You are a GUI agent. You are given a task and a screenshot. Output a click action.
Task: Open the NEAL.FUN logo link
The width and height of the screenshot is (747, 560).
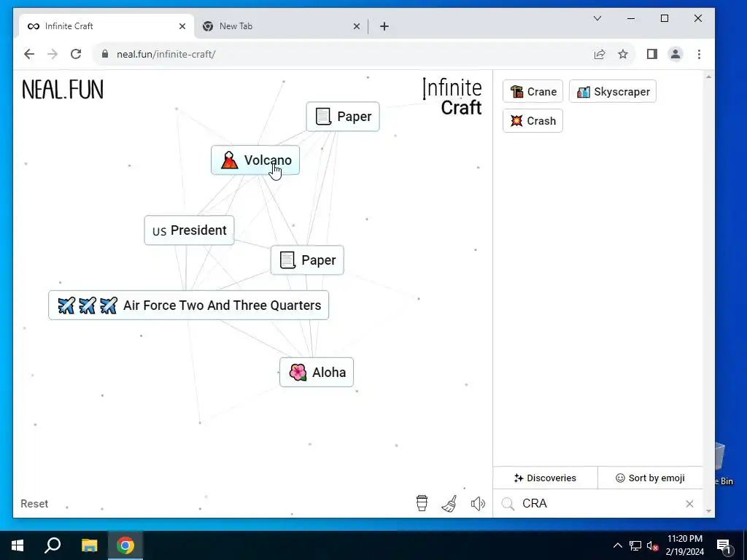point(63,90)
